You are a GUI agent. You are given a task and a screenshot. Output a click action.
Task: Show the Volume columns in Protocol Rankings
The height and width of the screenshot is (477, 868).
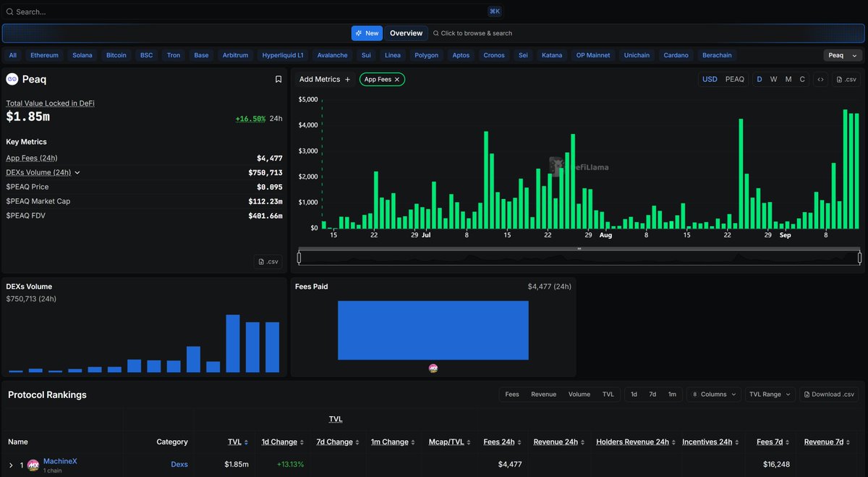pyautogui.click(x=579, y=394)
